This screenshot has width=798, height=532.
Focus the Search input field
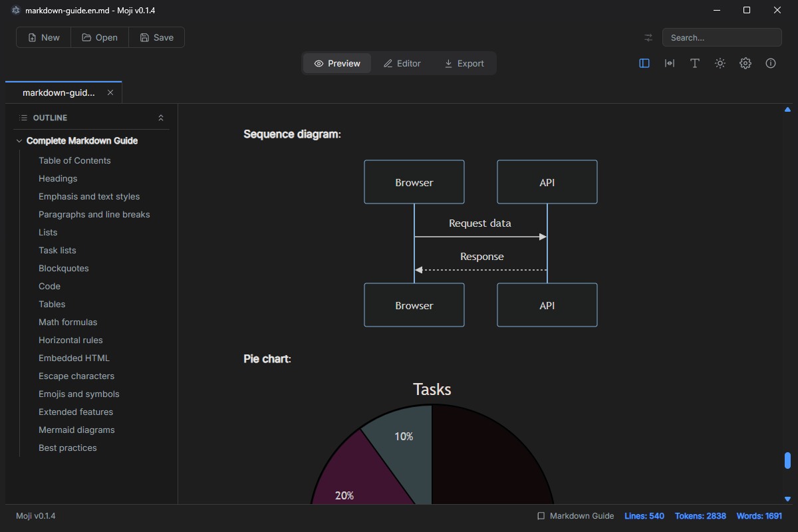[x=722, y=38]
